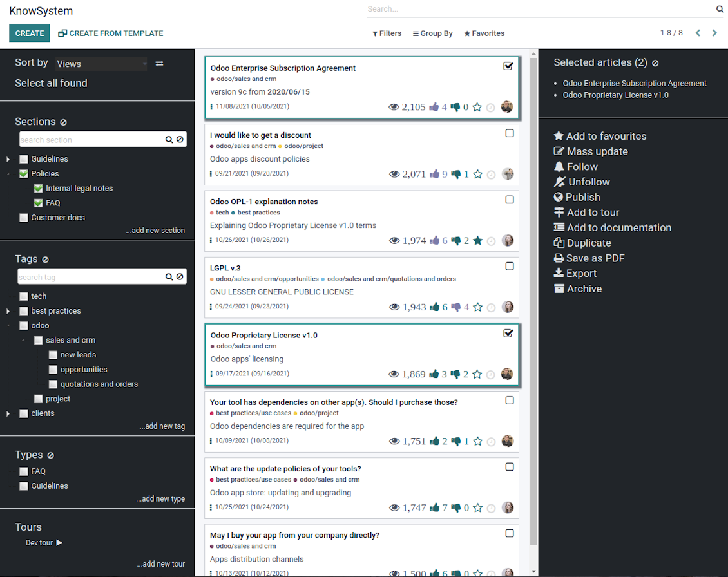Unfavorite 'Odoo OPL-1 explanation notes' via filled star
728x577 pixels.
(x=478, y=240)
